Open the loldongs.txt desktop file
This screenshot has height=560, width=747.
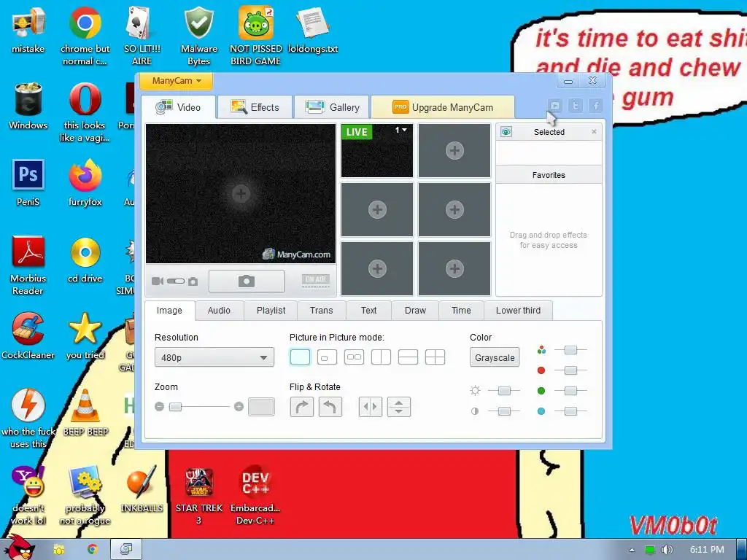pos(312,31)
